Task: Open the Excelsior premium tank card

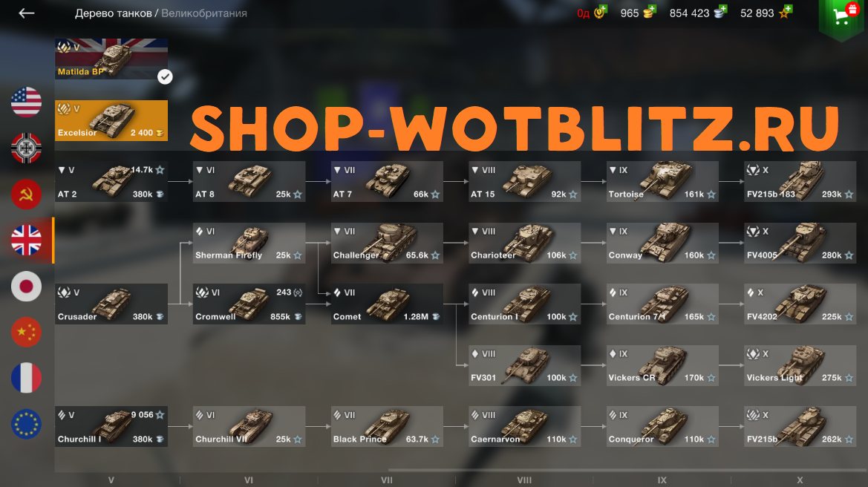Action: [x=111, y=121]
